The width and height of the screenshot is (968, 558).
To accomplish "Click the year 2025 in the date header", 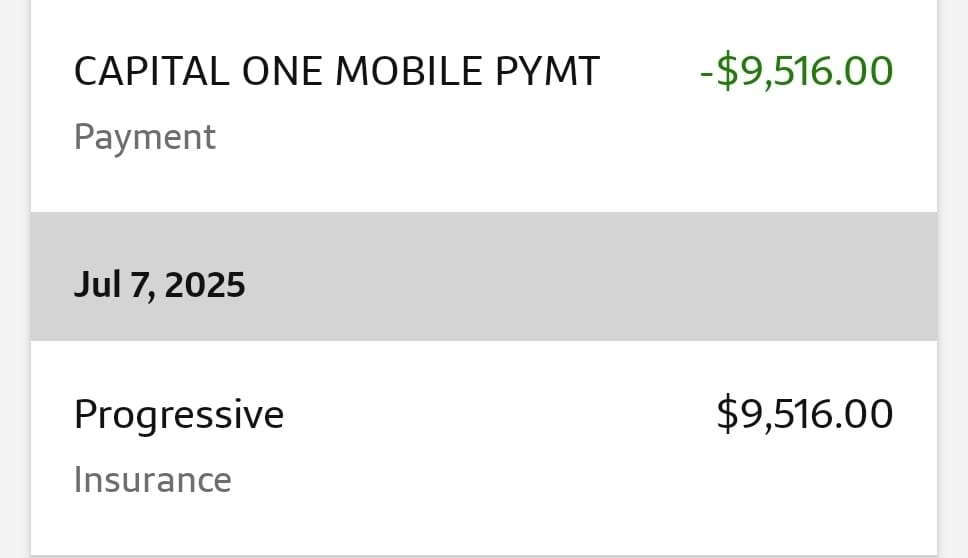I will point(205,286).
